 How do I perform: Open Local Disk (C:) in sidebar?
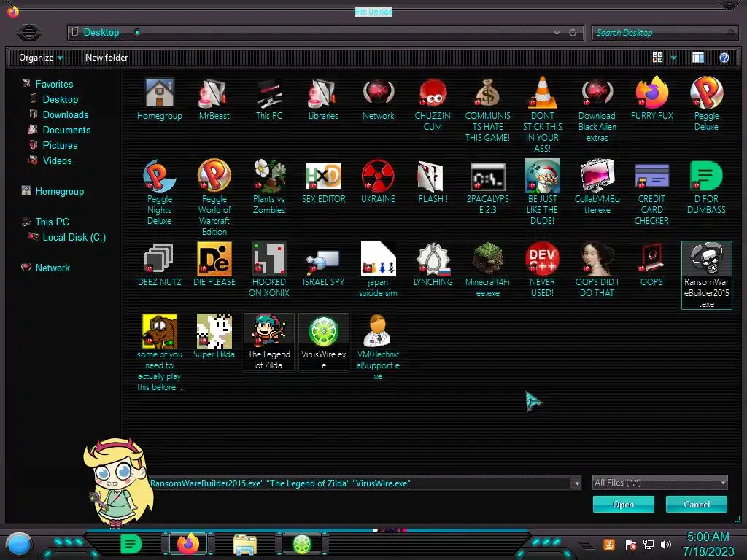[74, 237]
